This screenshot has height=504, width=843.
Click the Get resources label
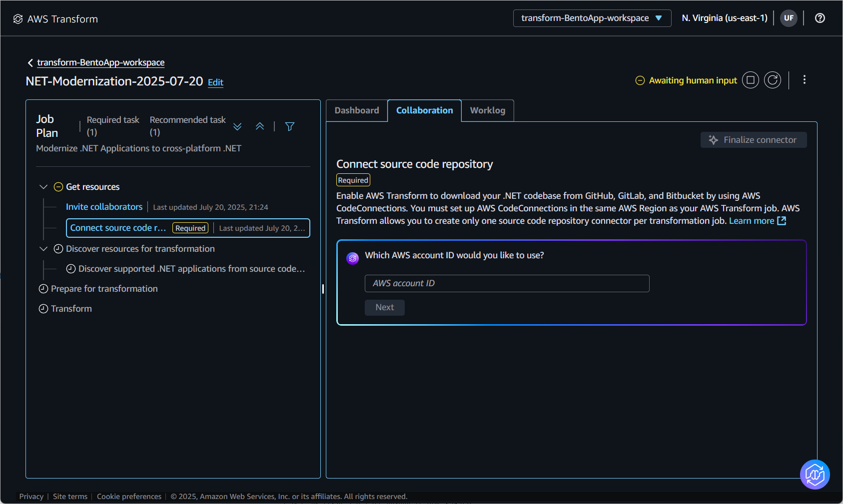click(93, 187)
